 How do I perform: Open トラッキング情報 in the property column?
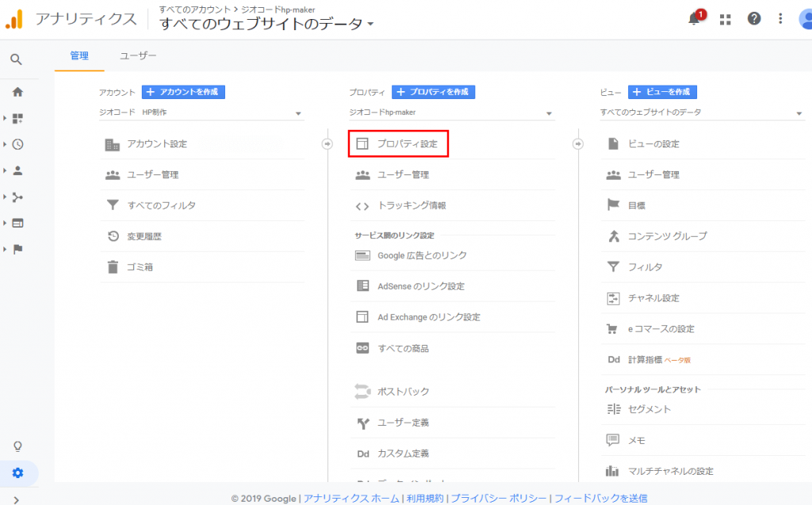coord(411,206)
